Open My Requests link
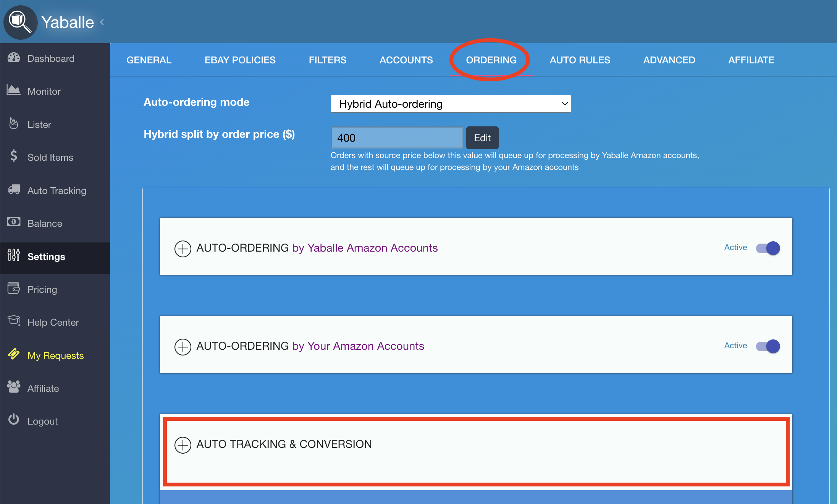The width and height of the screenshot is (837, 504). tap(55, 355)
